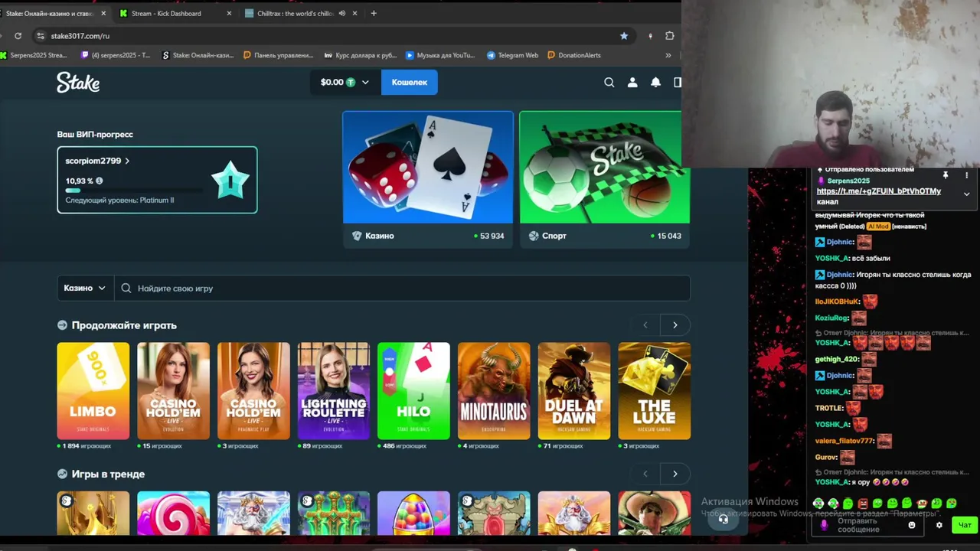Click the Продолжайте играть section heading

click(124, 325)
